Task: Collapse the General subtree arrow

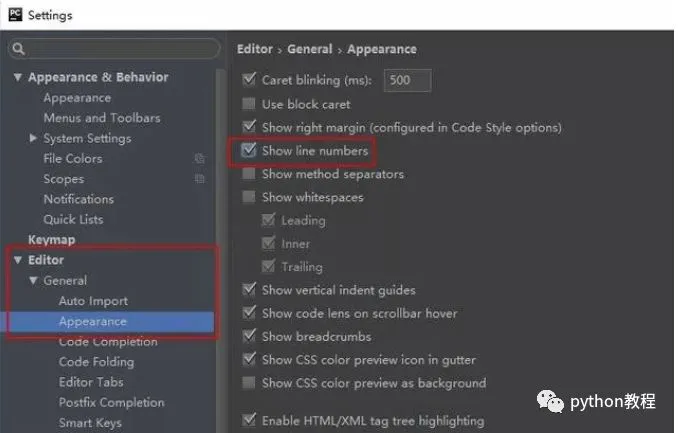Action: click(x=33, y=280)
